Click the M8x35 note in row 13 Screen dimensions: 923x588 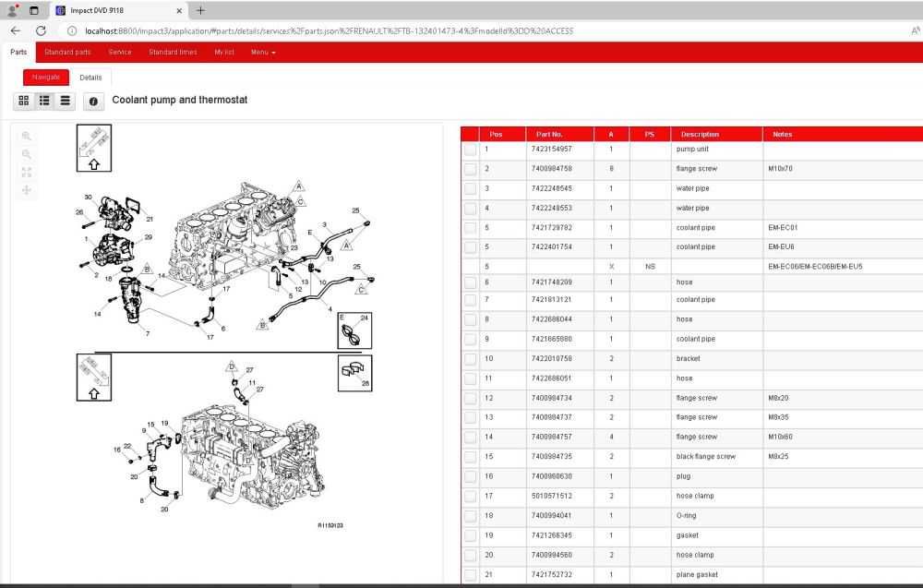pyautogui.click(x=778, y=417)
